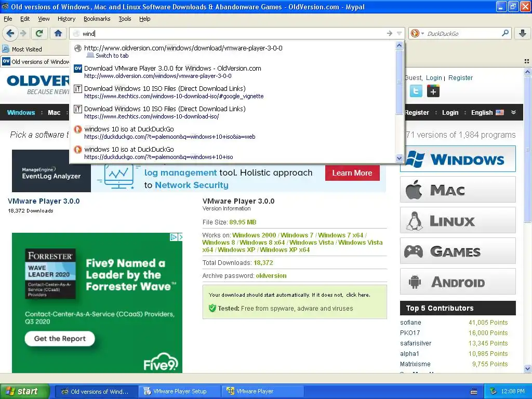Click the search magnifier icon
This screenshot has height=399, width=532.
coord(505,33)
